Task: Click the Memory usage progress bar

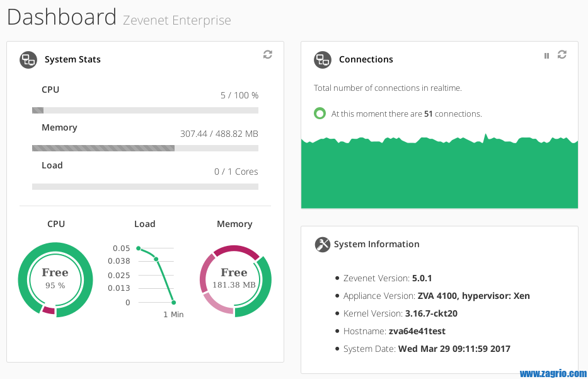Action: coord(145,148)
